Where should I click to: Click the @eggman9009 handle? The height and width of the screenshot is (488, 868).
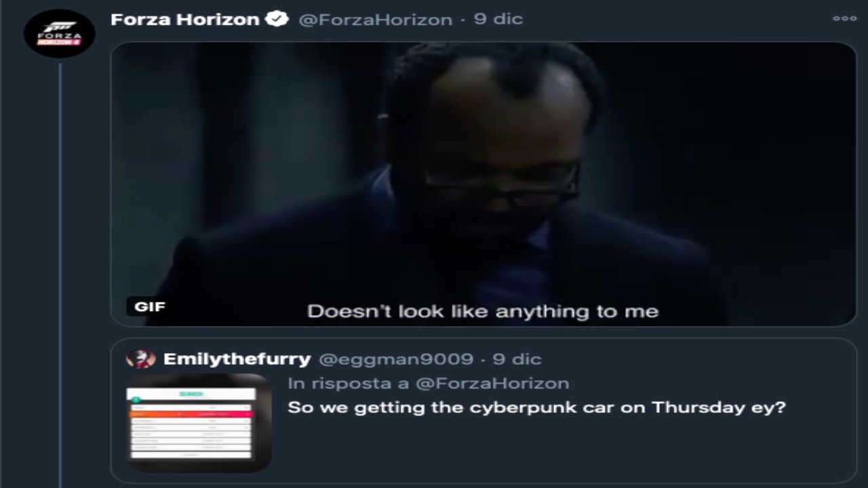click(x=396, y=359)
